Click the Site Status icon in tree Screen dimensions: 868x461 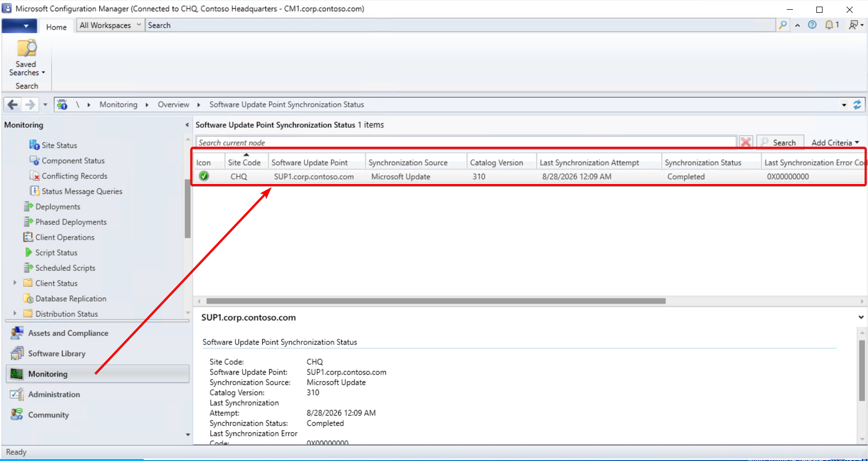34,145
